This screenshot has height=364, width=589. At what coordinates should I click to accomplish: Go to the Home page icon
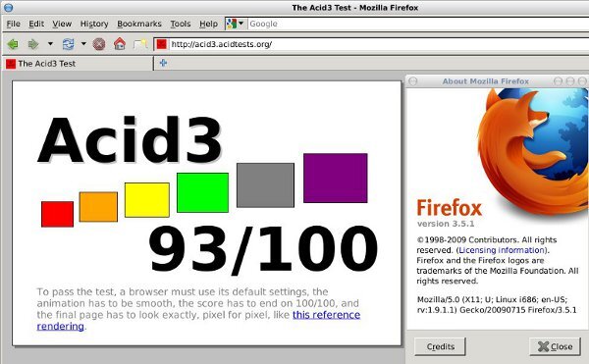point(120,44)
